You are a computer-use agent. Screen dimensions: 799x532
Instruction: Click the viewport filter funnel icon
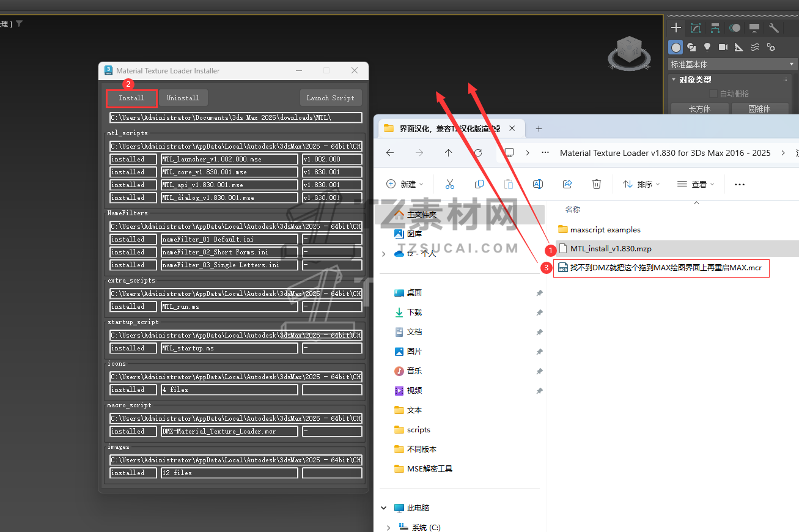[19, 24]
